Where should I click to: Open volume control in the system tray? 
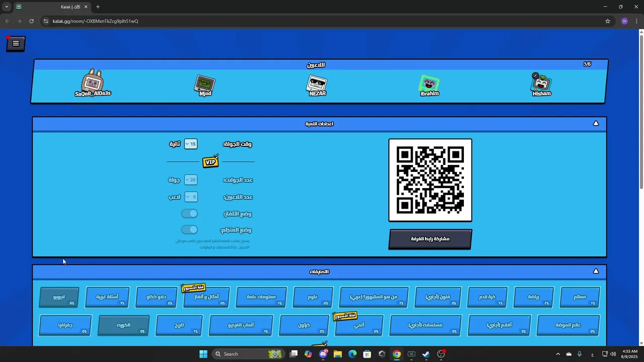tap(613, 354)
